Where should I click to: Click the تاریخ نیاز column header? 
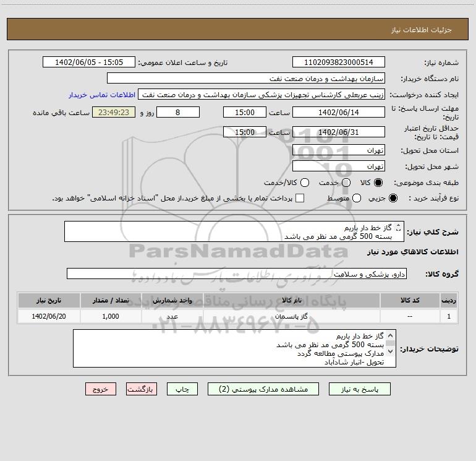coord(49,300)
